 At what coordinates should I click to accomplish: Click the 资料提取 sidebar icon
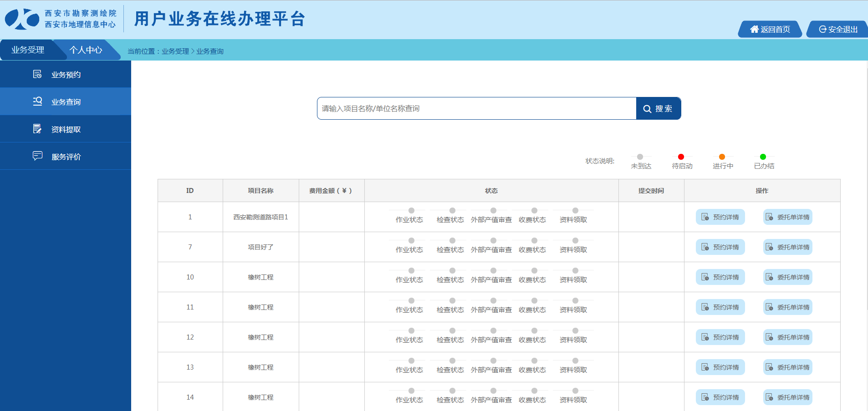pos(37,129)
